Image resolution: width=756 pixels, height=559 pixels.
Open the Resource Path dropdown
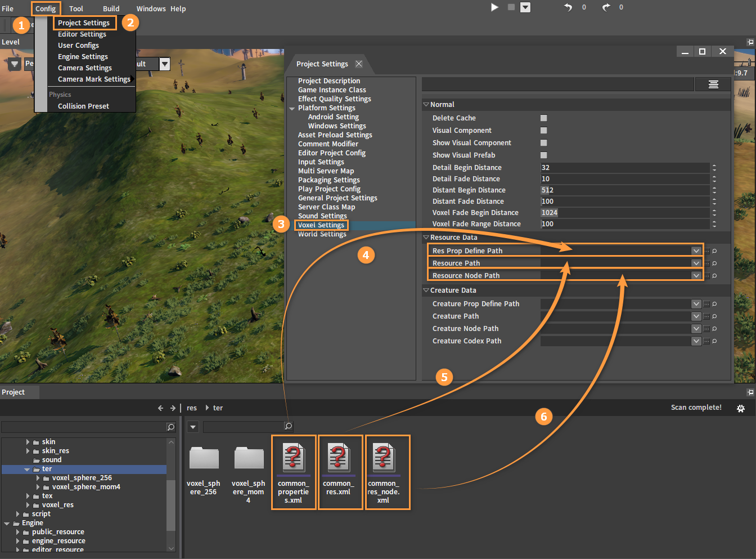pyautogui.click(x=696, y=263)
